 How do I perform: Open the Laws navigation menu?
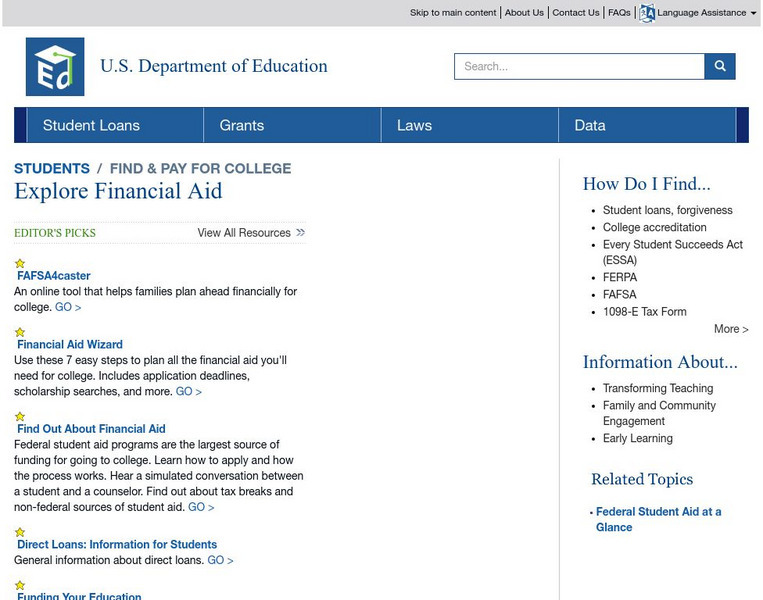[x=414, y=126]
